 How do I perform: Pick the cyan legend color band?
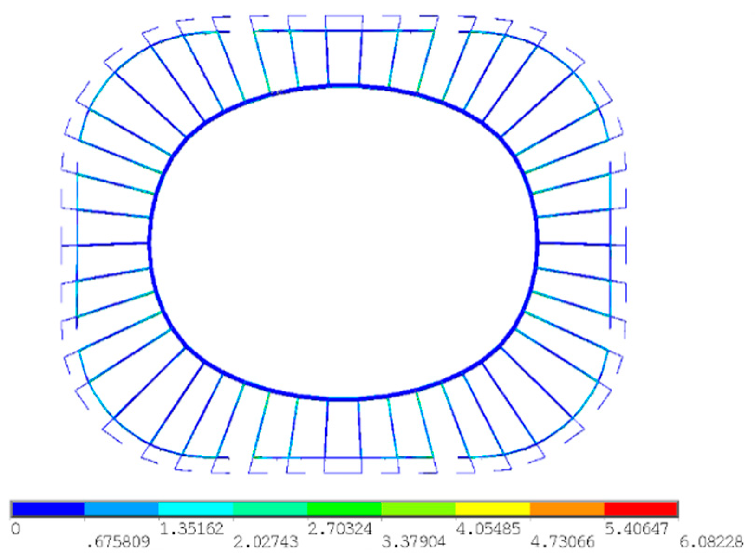(x=195, y=509)
